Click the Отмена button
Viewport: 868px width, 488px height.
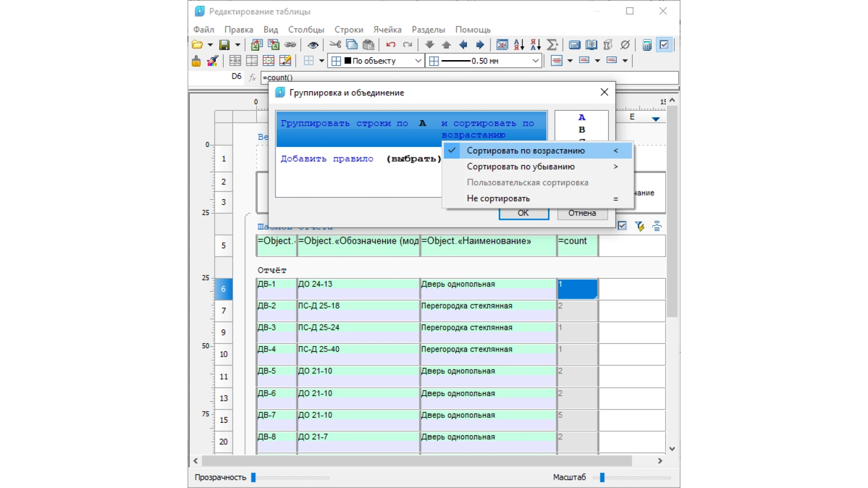pyautogui.click(x=582, y=213)
